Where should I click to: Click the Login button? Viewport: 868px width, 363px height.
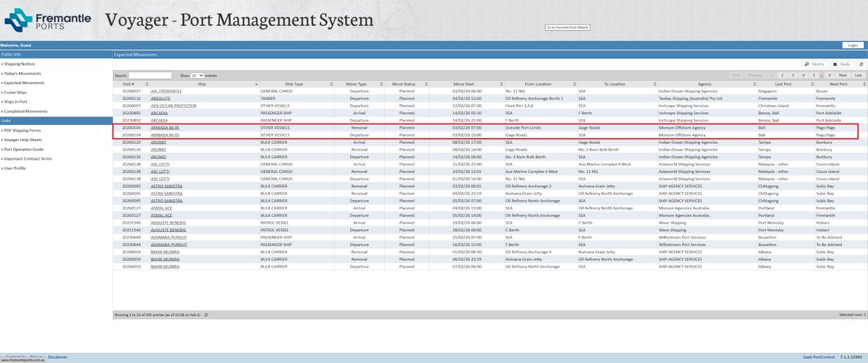[853, 45]
